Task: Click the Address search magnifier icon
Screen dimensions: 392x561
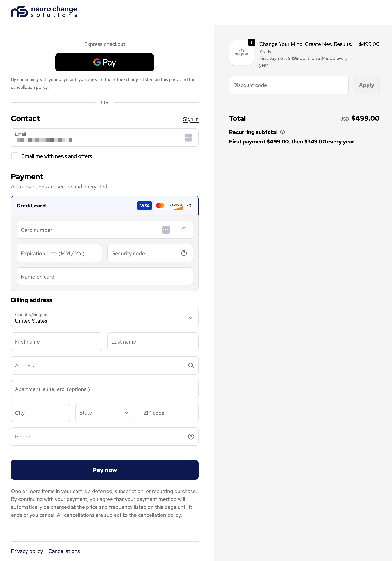Action: click(x=191, y=365)
